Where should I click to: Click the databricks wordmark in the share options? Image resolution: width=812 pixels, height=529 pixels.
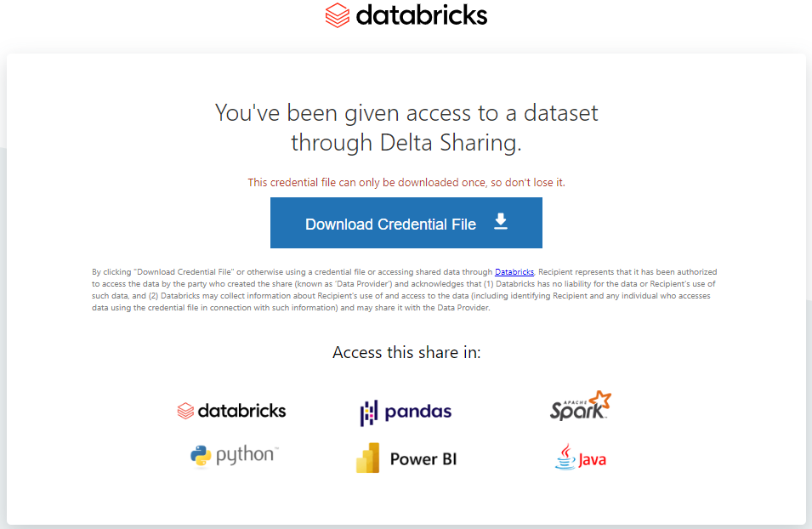pyautogui.click(x=241, y=411)
